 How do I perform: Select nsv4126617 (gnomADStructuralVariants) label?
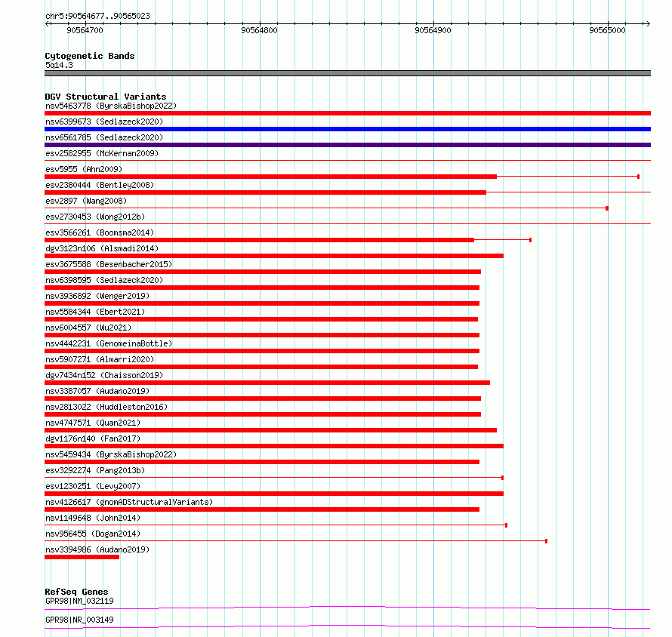[x=129, y=502]
